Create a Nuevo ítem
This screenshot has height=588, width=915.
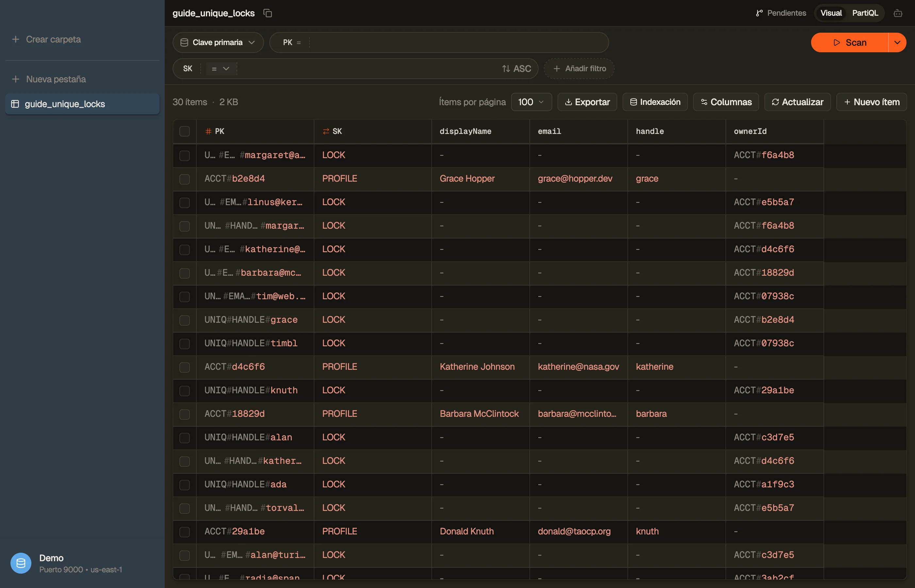click(872, 102)
